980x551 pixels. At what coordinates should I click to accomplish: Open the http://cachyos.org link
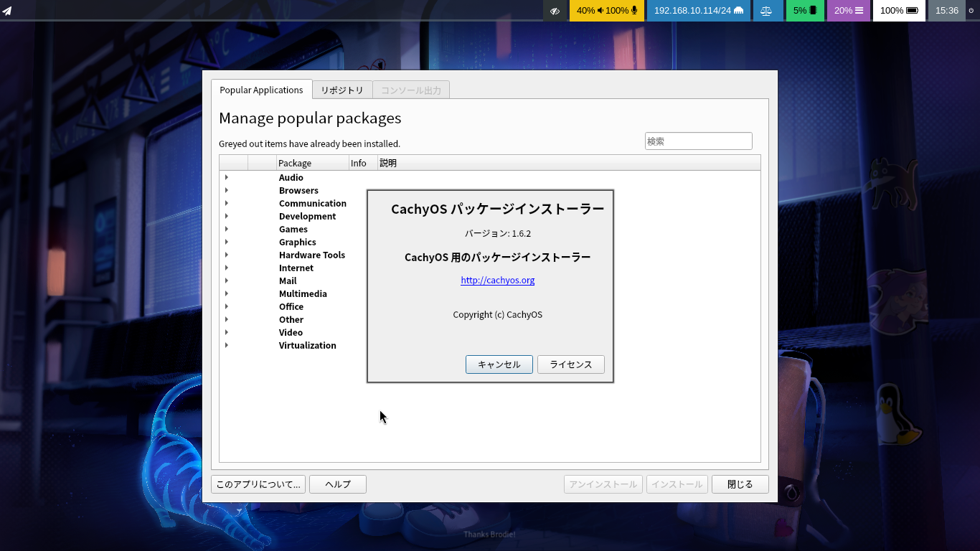tap(497, 280)
